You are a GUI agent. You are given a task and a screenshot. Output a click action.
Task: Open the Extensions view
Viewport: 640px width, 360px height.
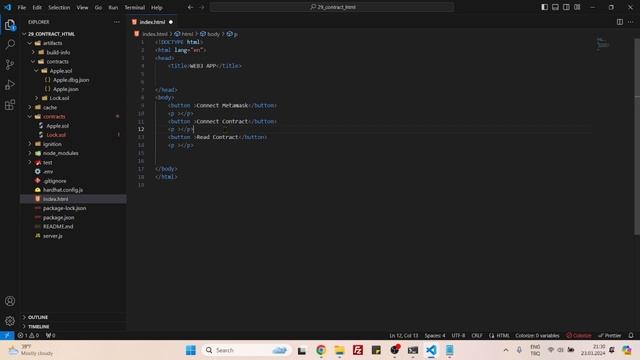tap(10, 105)
